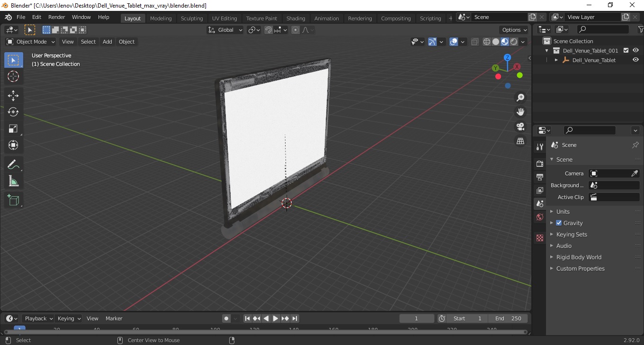Switch between perspective and orthographic grid icon

pos(520,141)
